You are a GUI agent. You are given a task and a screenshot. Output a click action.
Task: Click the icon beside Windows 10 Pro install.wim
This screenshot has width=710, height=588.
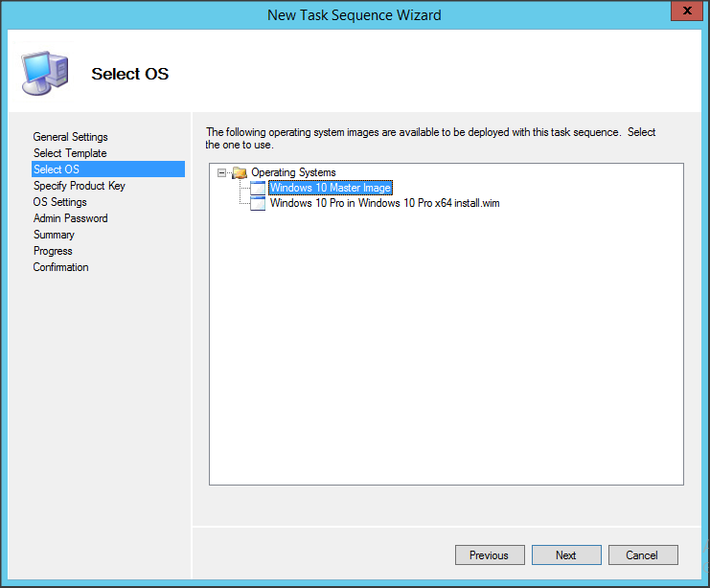(x=258, y=203)
